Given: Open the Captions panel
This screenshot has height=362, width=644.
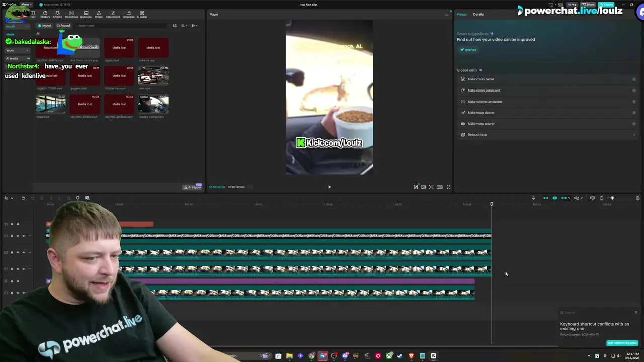Looking at the screenshot, I should (86, 14).
